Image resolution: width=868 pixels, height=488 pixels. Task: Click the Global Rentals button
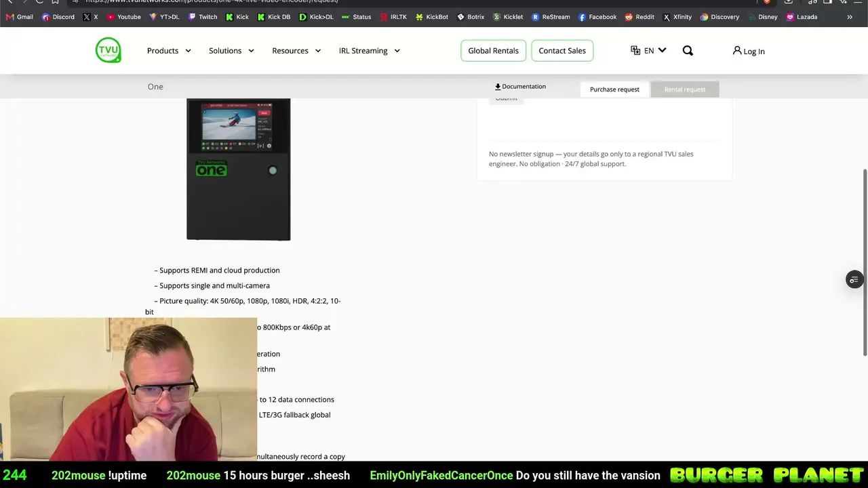click(493, 51)
